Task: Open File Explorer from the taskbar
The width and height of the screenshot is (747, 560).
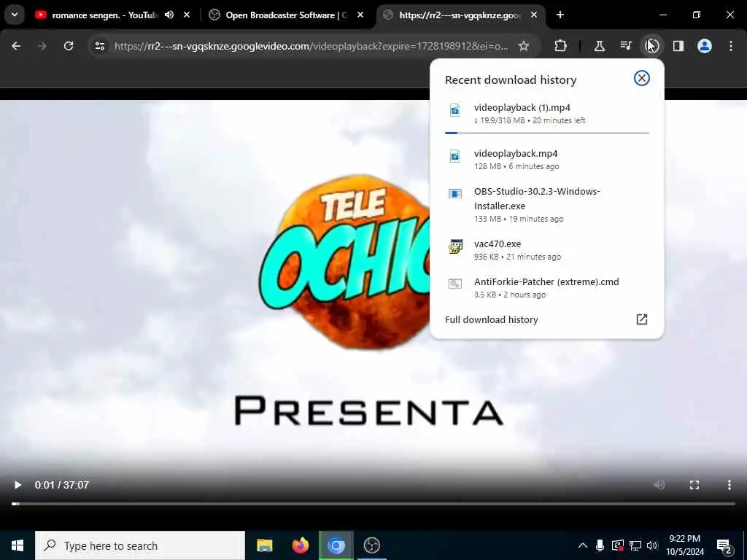Action: [x=264, y=545]
